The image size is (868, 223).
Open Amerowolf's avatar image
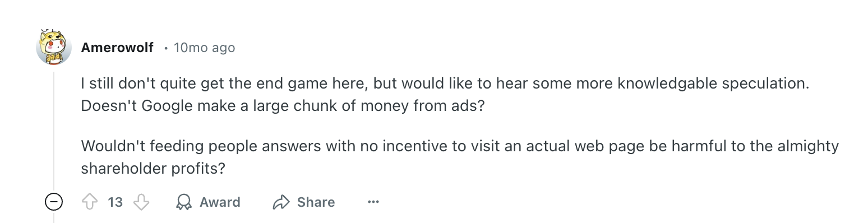click(54, 46)
